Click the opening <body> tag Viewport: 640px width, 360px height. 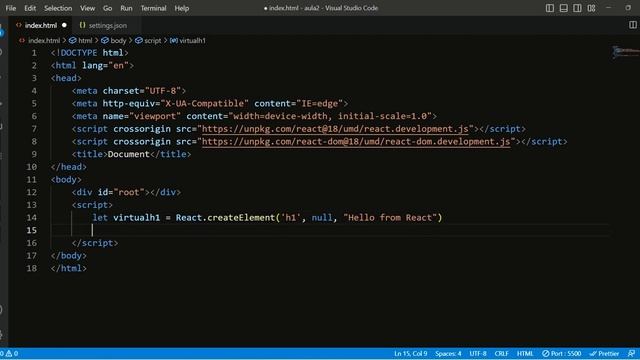[66, 180]
